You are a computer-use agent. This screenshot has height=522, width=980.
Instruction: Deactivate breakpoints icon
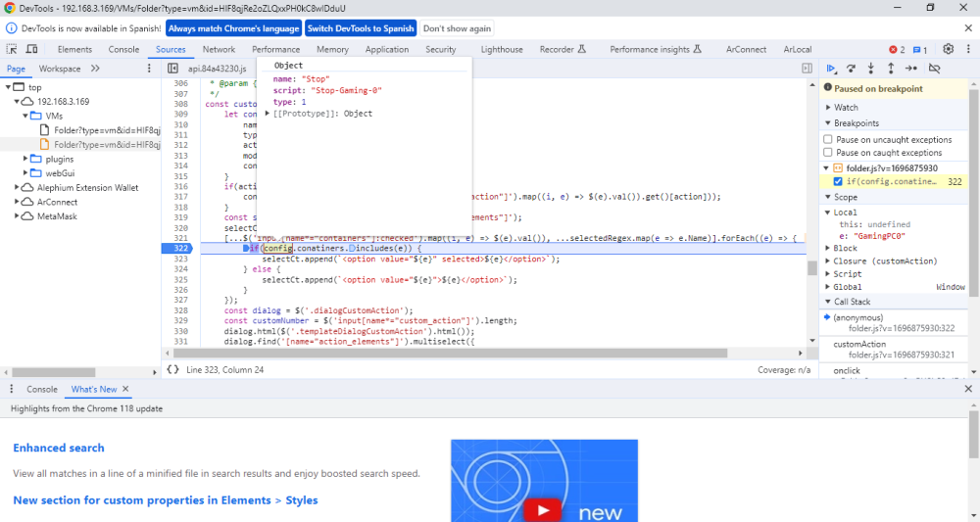934,69
